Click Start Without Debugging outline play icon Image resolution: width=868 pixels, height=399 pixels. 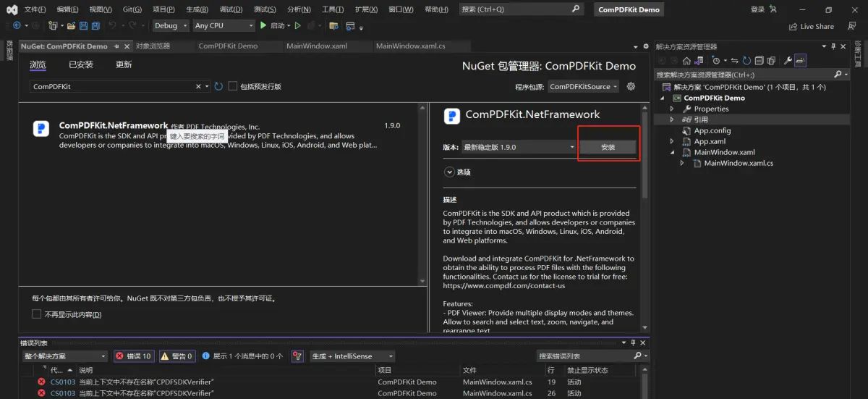(x=297, y=25)
